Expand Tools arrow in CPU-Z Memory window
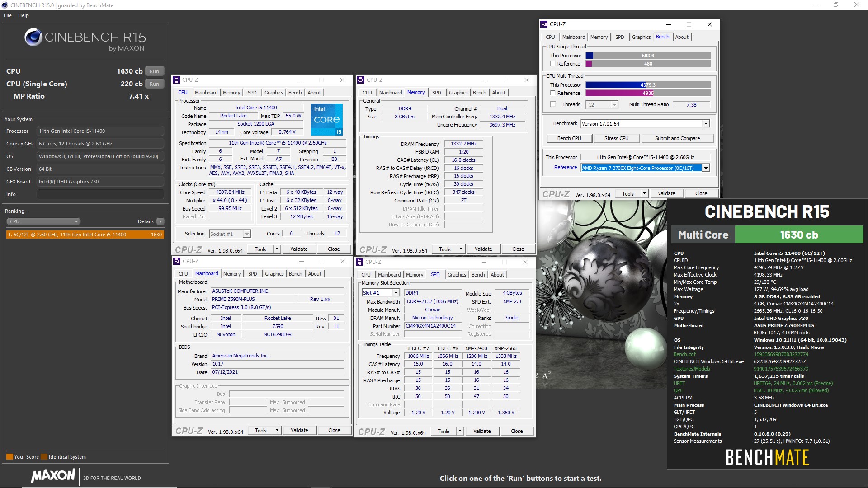The width and height of the screenshot is (868, 488). (461, 249)
